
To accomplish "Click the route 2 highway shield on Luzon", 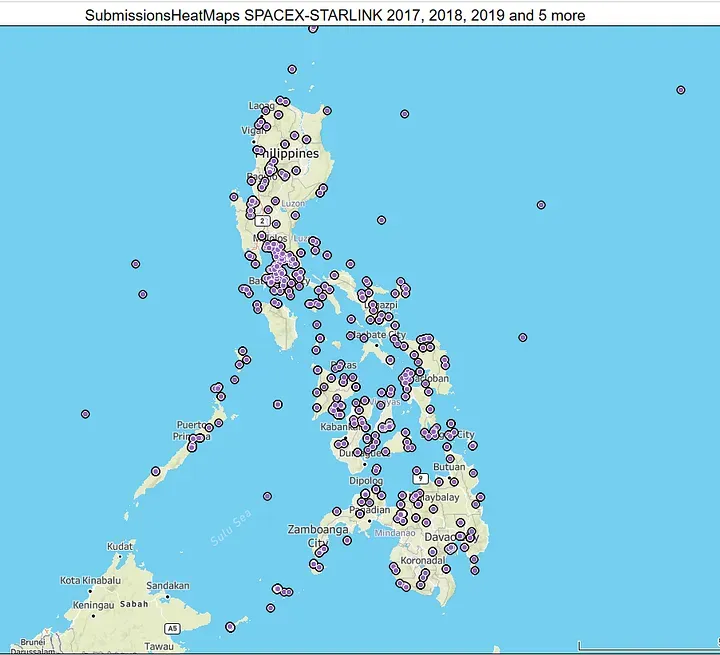I will [262, 220].
